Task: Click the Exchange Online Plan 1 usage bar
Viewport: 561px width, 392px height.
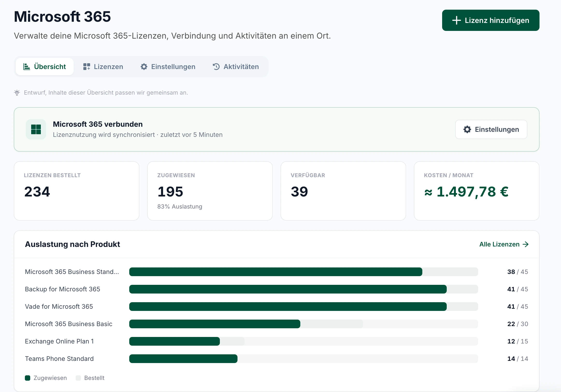Action: tap(303, 341)
